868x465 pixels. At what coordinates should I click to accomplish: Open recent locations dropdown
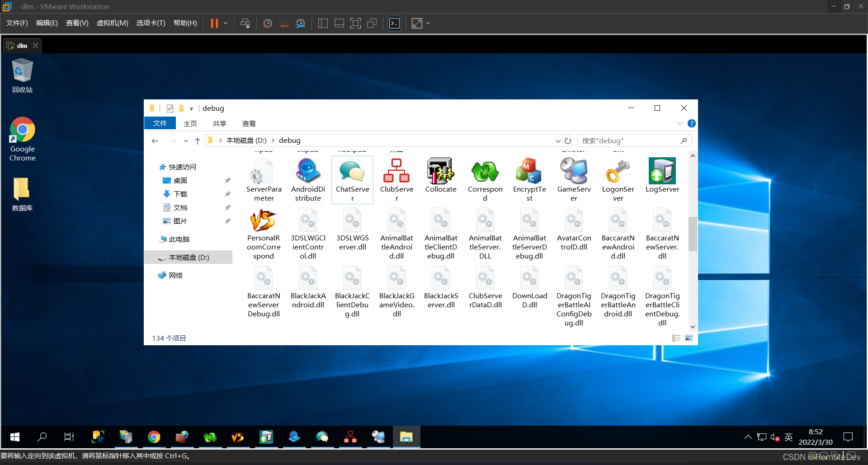click(x=186, y=141)
